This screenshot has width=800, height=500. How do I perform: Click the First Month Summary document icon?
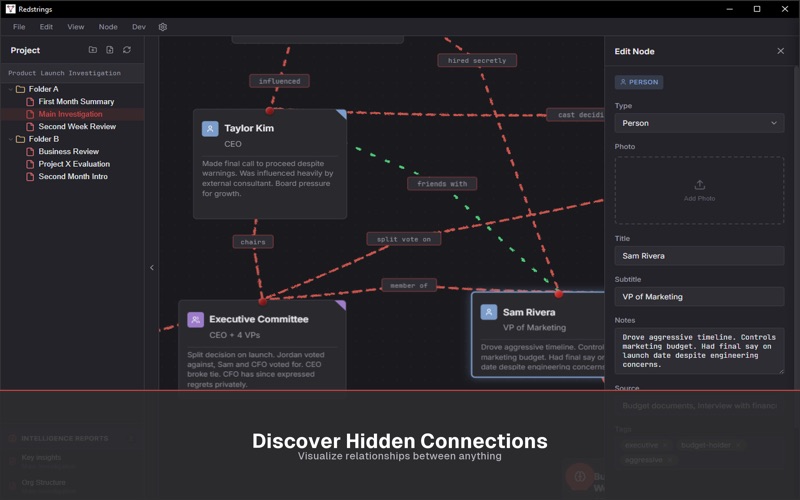(30, 102)
